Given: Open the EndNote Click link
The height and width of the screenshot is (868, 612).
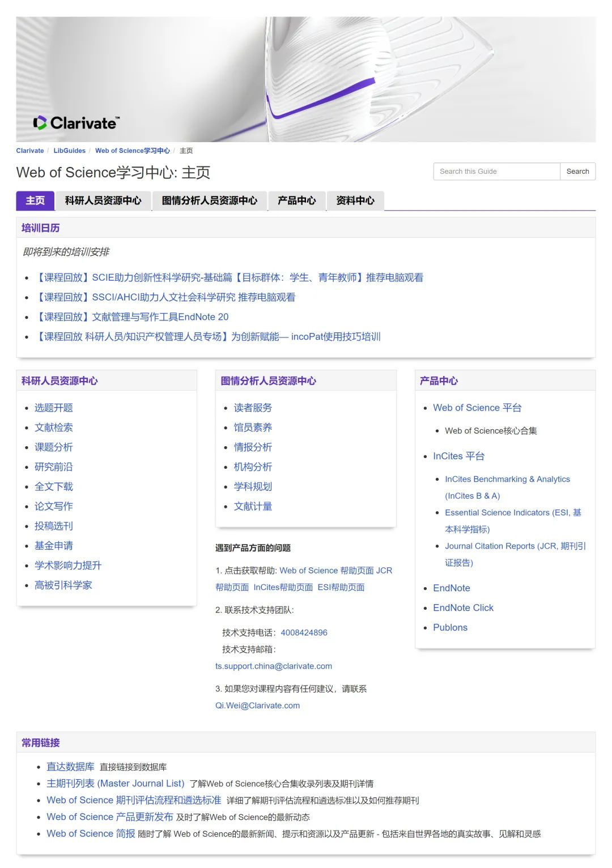Looking at the screenshot, I should pyautogui.click(x=463, y=608).
